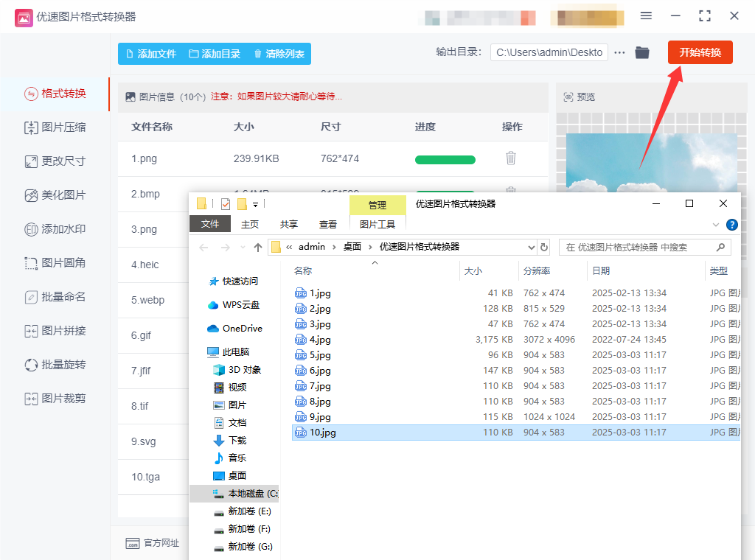This screenshot has height=560, width=755.
Task: Open the hamburger menu in converter title bar
Action: 646,16
